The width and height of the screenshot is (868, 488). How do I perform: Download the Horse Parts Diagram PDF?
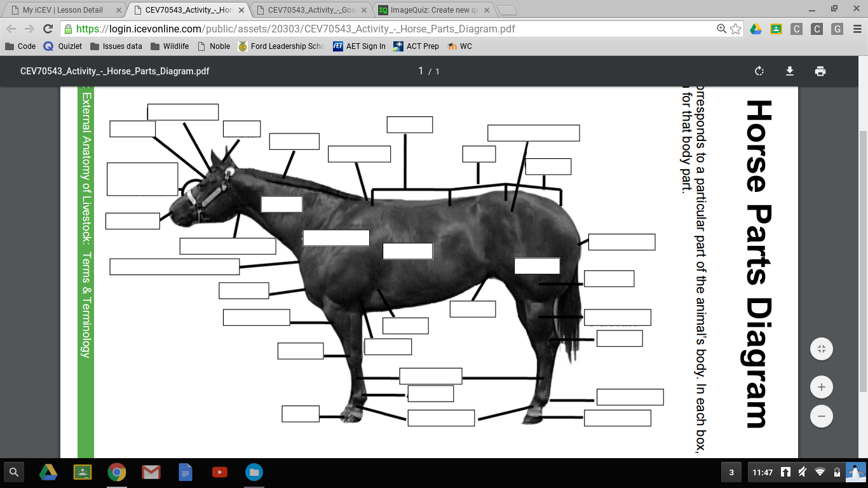point(790,71)
